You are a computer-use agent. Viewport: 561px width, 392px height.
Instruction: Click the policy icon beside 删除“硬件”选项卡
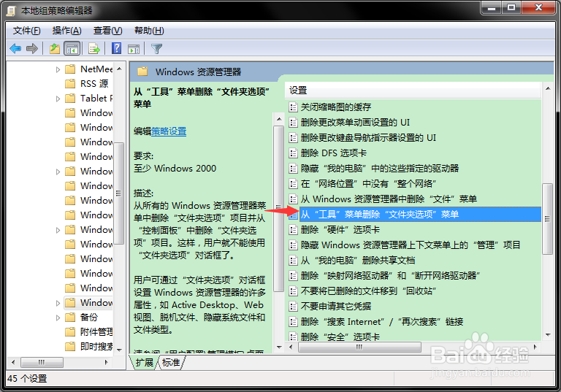[293, 230]
